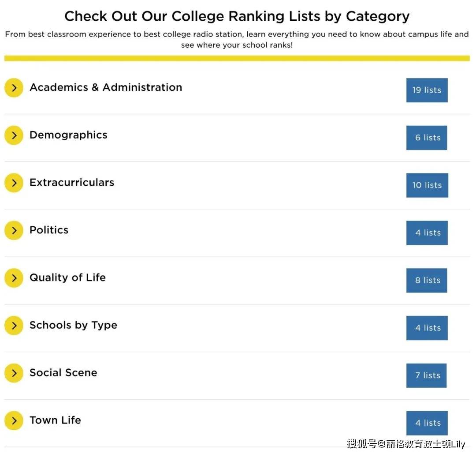Open the 7 lists under Social Scene

click(426, 375)
